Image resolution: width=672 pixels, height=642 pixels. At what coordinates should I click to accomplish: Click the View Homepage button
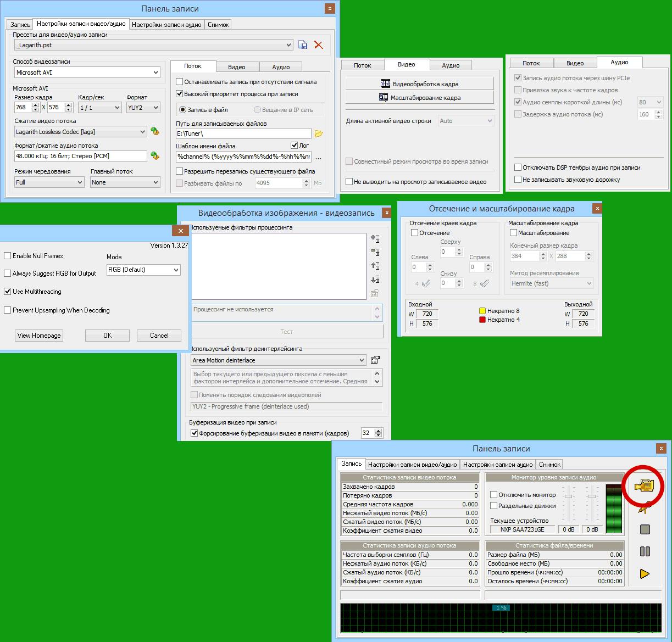(39, 336)
